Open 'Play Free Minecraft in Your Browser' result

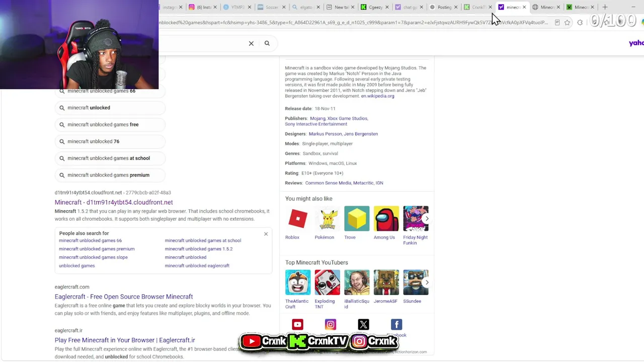pyautogui.click(x=125, y=340)
